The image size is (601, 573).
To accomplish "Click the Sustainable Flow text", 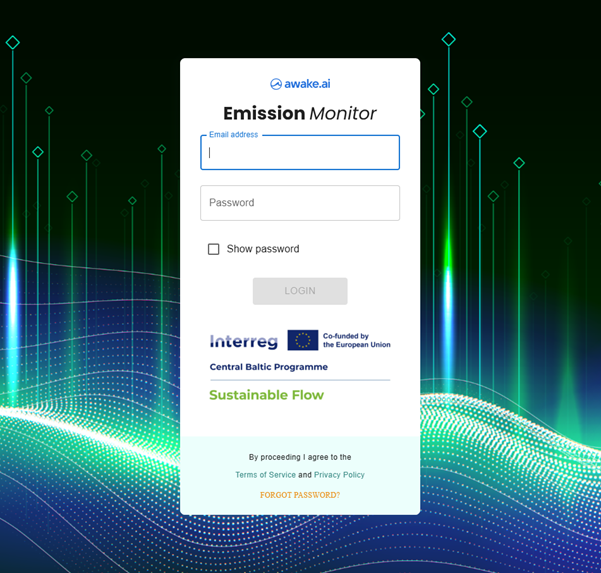I will [266, 395].
